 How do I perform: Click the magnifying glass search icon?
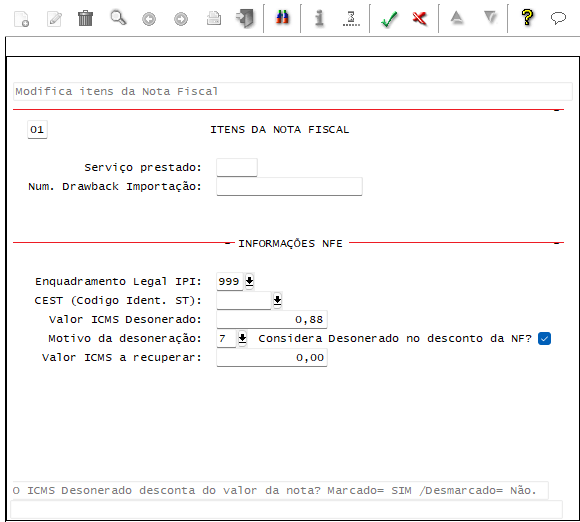tap(118, 18)
